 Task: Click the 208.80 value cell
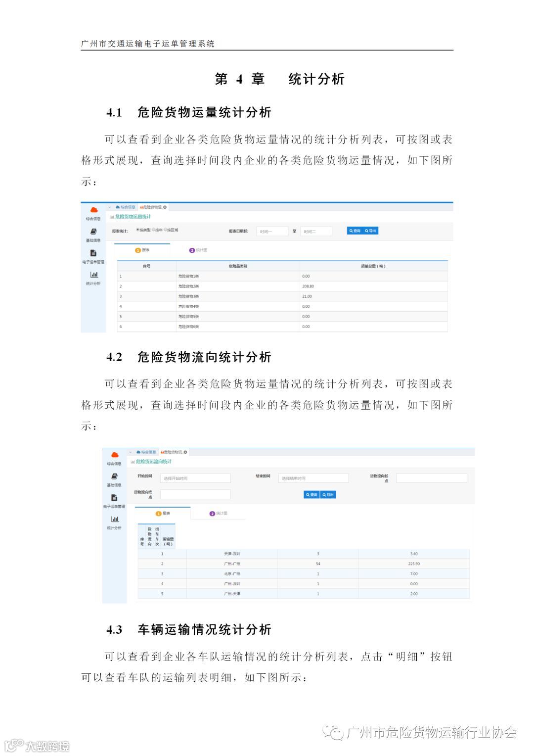(373, 286)
